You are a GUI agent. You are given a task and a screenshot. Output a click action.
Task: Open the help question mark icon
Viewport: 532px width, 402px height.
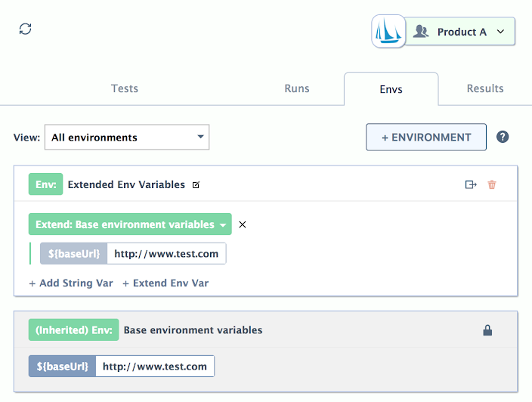coord(503,137)
